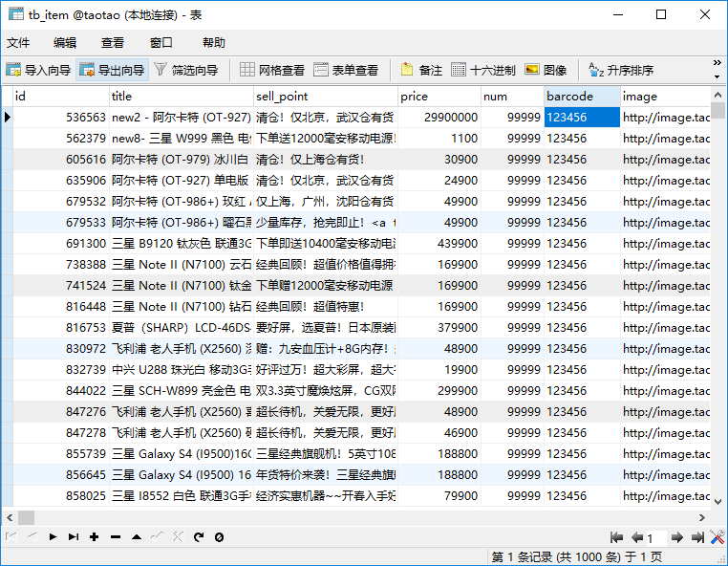
Task: Select price cell 79900
Action: [x=439, y=496]
